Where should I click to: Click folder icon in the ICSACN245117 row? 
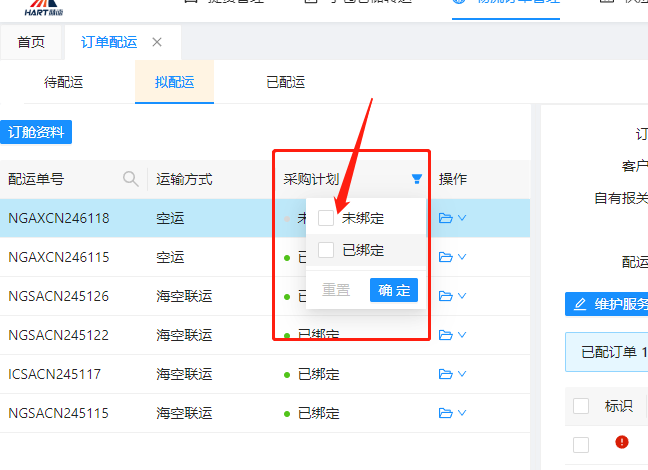point(445,374)
